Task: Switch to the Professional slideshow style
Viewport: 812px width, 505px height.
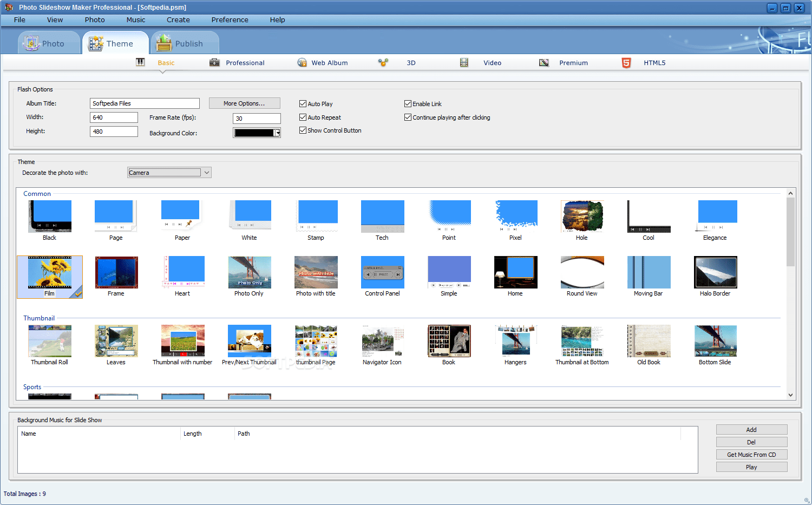Action: (x=245, y=62)
